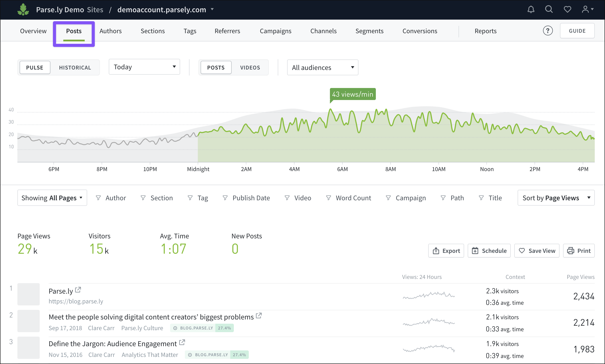Viewport: 605px width, 364px height.
Task: Click the Section filter funnel icon
Action: pos(143,198)
